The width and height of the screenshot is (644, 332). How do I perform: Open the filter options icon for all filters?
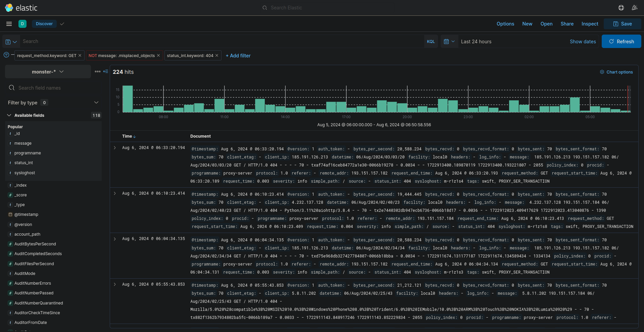point(6,55)
